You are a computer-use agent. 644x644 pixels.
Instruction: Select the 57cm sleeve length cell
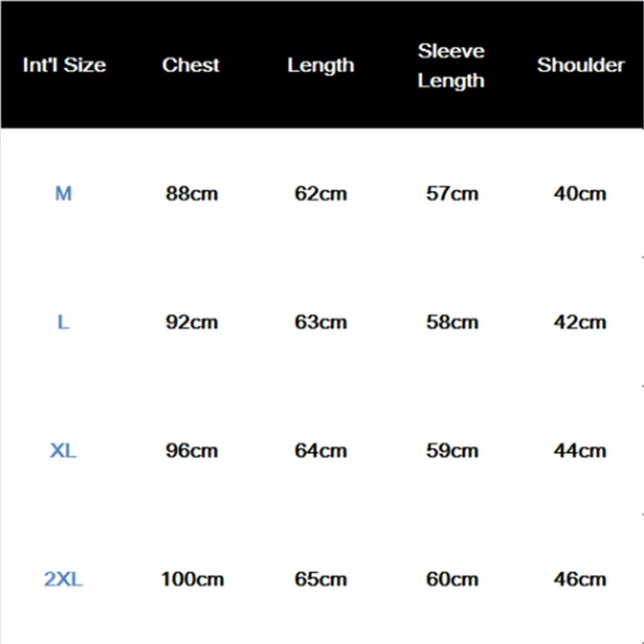452,193
